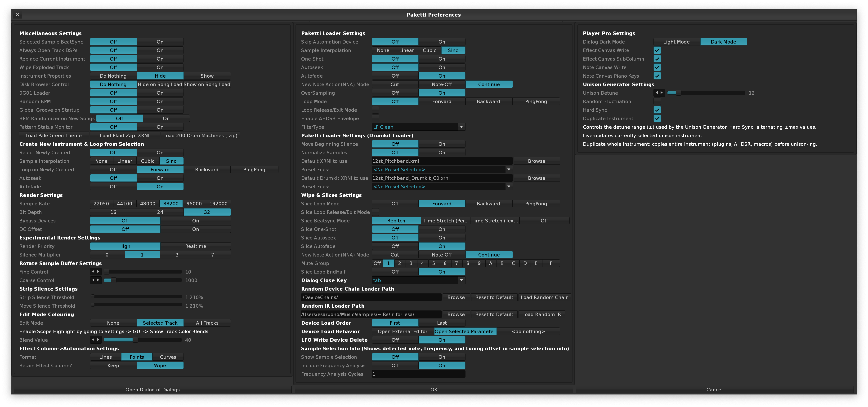Click Load Pale Green Theme button
This screenshot has width=868, height=407.
54,135
